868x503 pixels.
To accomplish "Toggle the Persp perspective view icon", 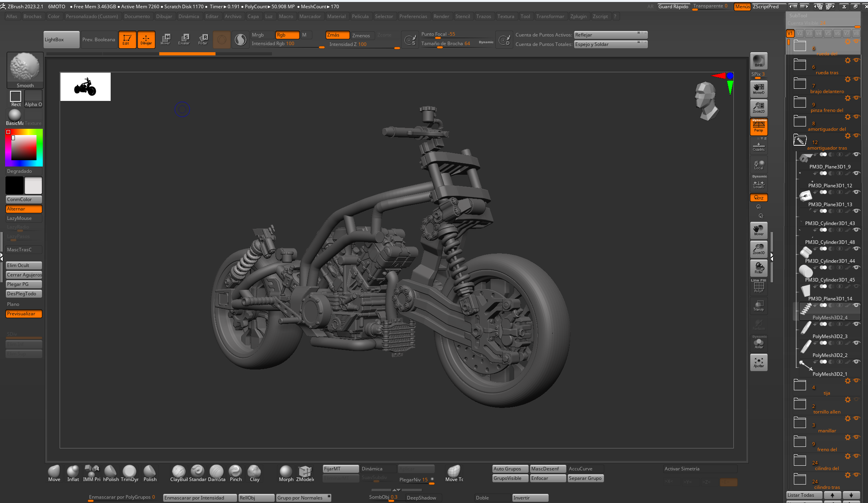I will 759,127.
